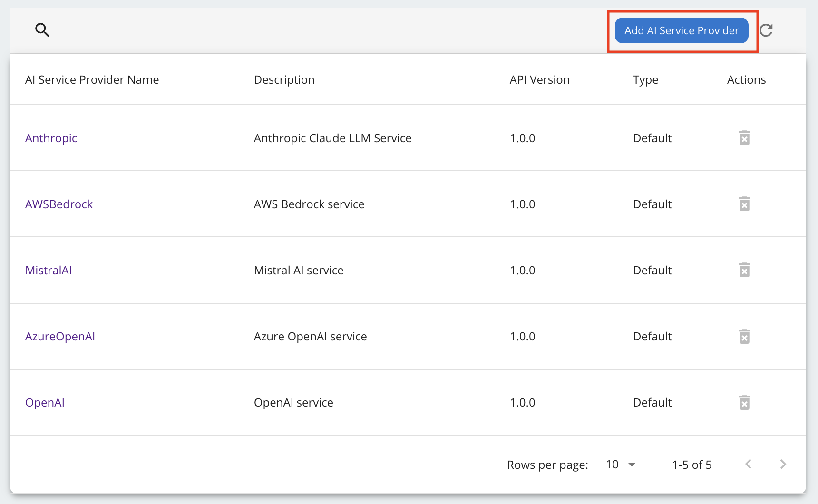Click the Description column header
Image resolution: width=818 pixels, height=504 pixels.
(x=284, y=79)
